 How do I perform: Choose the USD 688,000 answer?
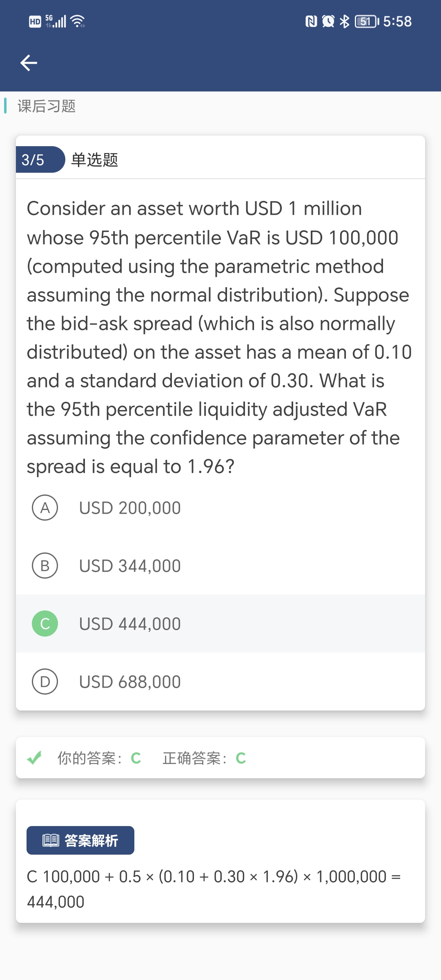[130, 682]
